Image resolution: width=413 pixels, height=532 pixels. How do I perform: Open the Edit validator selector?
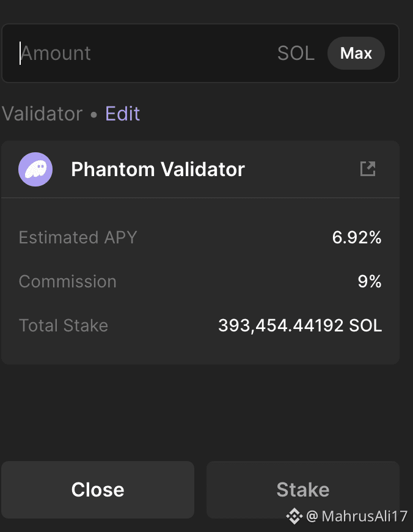point(122,114)
